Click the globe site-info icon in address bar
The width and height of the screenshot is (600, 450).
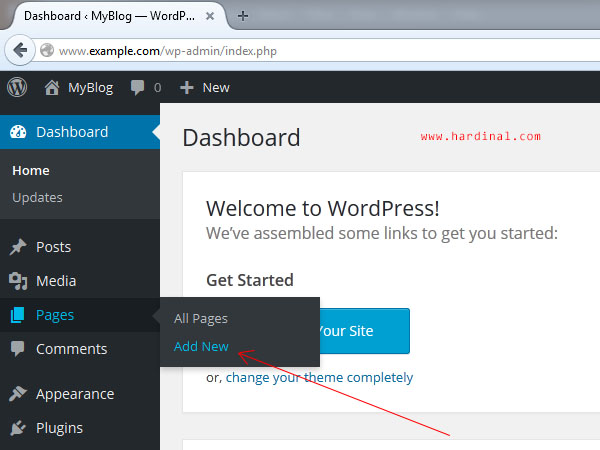47,50
